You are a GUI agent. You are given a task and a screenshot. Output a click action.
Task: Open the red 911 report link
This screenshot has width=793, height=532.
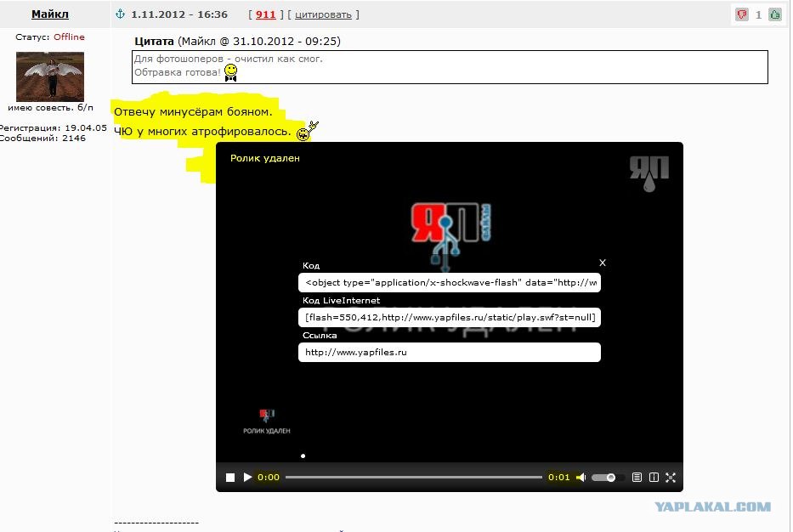point(265,14)
